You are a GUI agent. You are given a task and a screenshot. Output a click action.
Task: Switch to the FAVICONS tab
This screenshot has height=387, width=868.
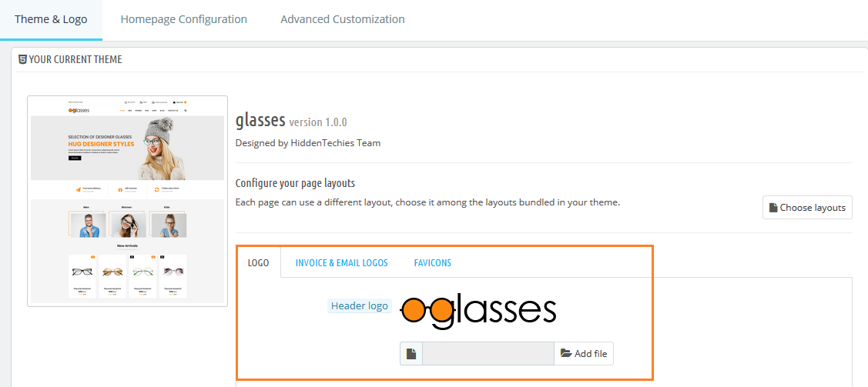(432, 263)
